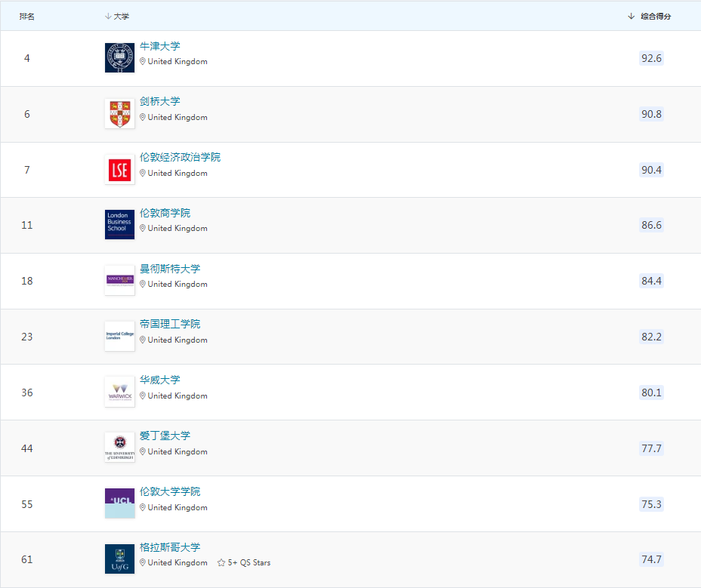
Task: Click the University of Glasgow logo
Action: click(119, 559)
